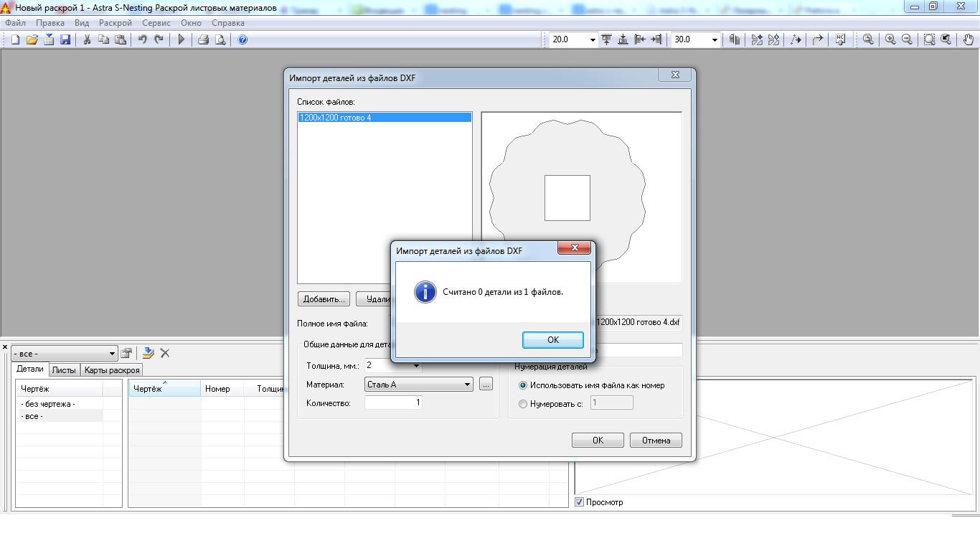
Task: Click the Paste clipboard icon
Action: pyautogui.click(x=121, y=40)
